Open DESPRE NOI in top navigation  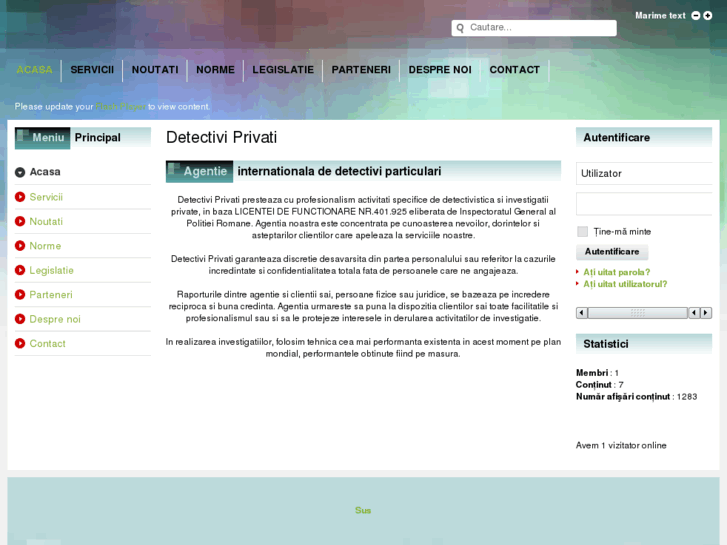click(x=440, y=70)
